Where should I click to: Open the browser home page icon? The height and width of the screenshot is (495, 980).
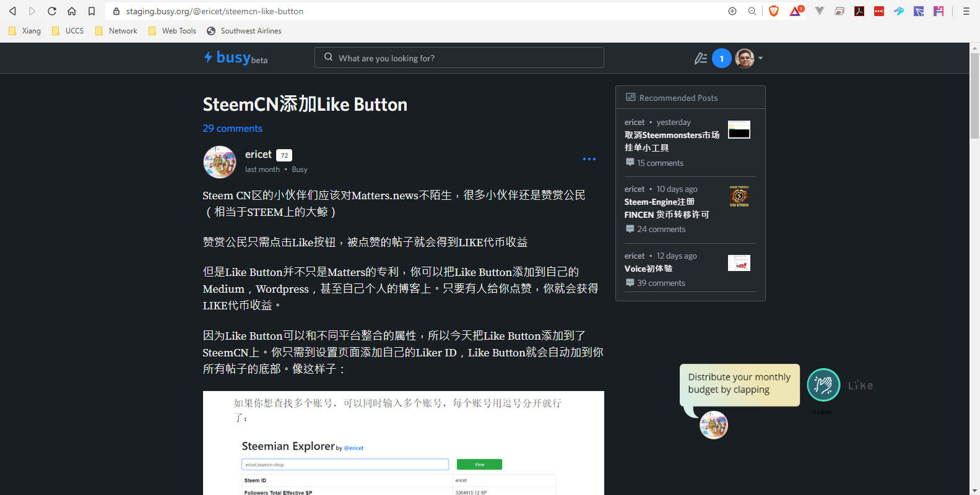[x=72, y=11]
